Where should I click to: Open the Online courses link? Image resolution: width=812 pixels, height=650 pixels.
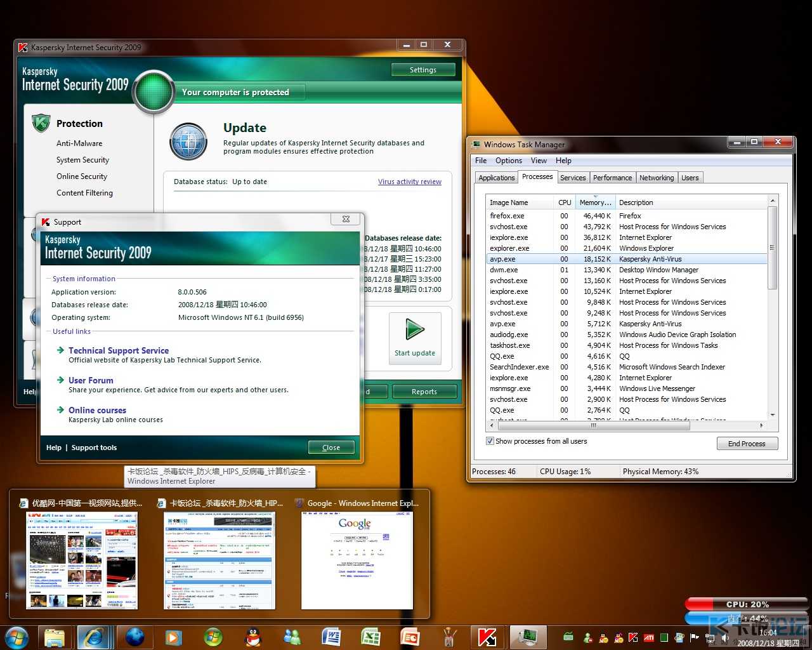97,410
